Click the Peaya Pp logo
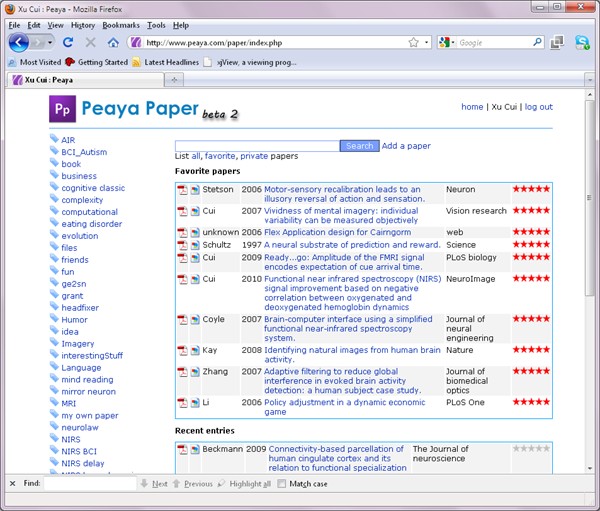Screen dimensions: 600x511 [x=62, y=109]
